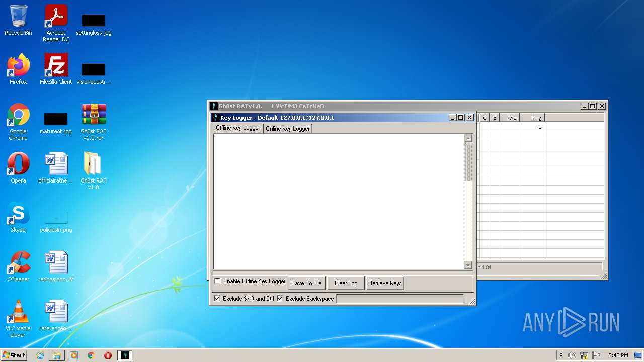This screenshot has height=362, width=644.
Task: Click the field beside Exclude Backspace
Action: click(x=400, y=299)
